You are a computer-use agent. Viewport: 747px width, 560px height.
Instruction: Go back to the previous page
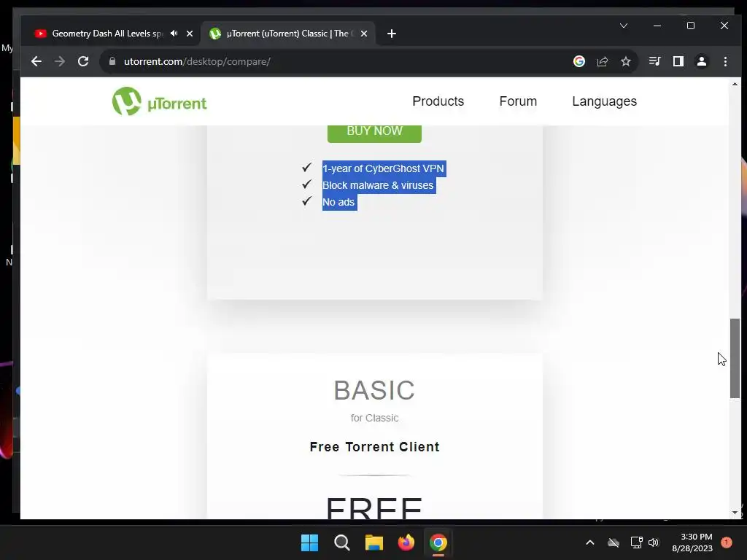36,61
